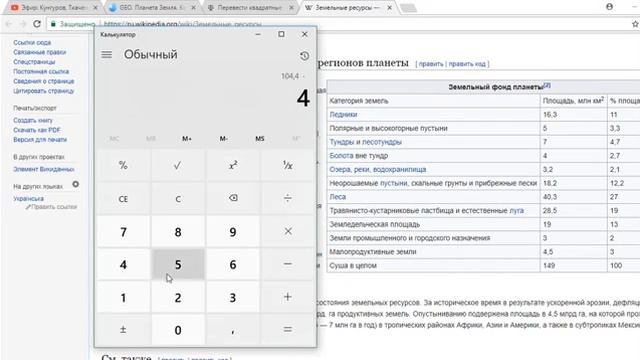This screenshot has width=640, height=360.
Task: Click digit 0 on calculator
Action: (178, 329)
